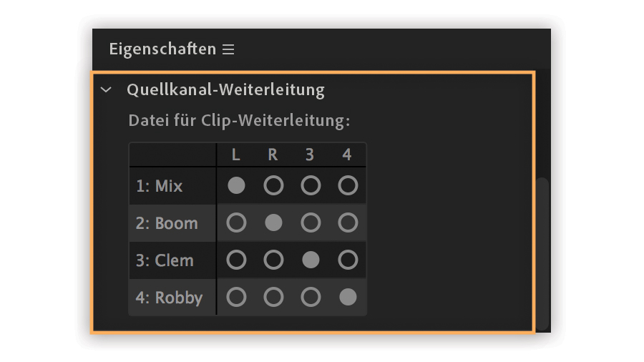
Task: Route 1: Mix to channel L
Action: pos(236,186)
